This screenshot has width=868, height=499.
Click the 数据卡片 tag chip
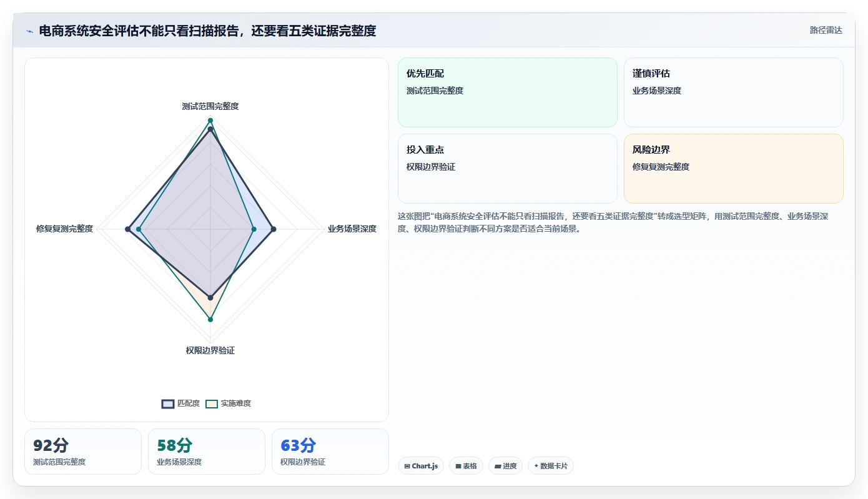click(551, 466)
